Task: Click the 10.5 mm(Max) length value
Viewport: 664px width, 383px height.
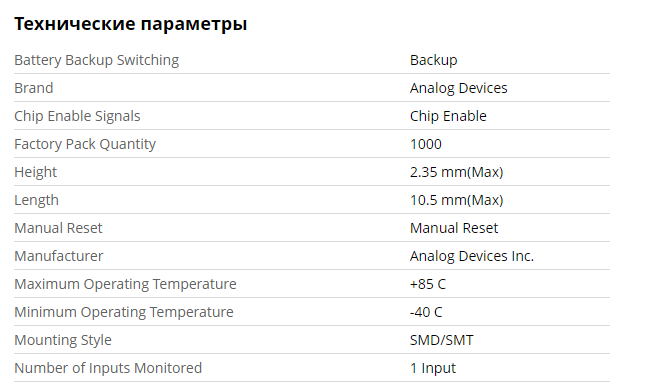Action: tap(456, 200)
